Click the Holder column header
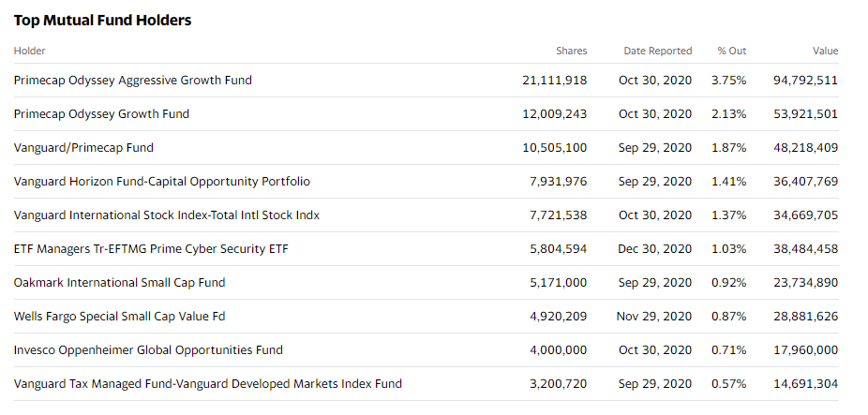The height and width of the screenshot is (415, 868). click(x=29, y=51)
